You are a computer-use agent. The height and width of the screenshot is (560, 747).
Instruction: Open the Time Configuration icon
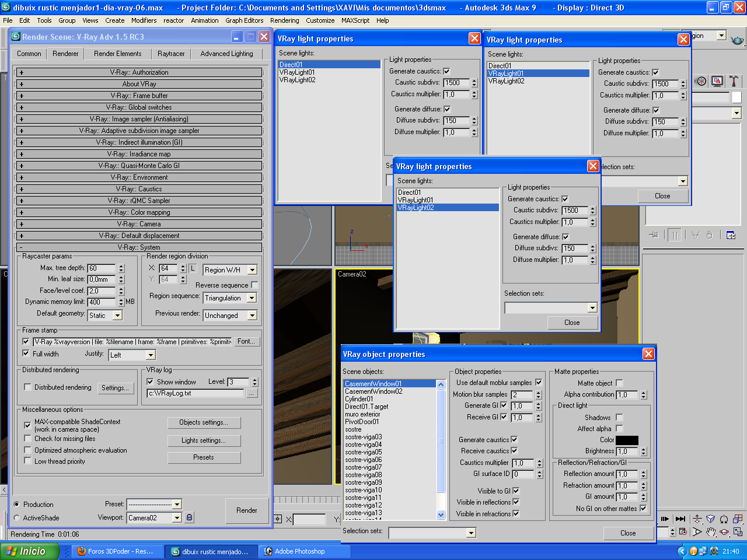683,532
